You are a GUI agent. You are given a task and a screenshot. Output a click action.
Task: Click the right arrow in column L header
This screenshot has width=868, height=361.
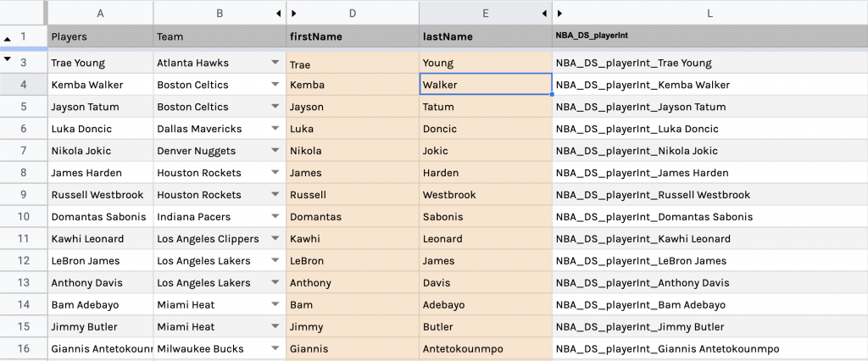[559, 14]
